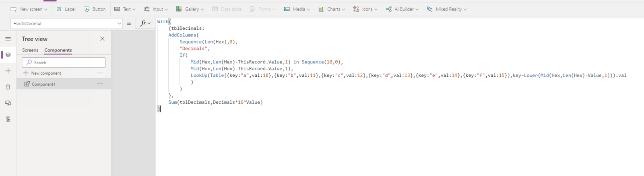Click the Gallery grid icon

click(179, 9)
